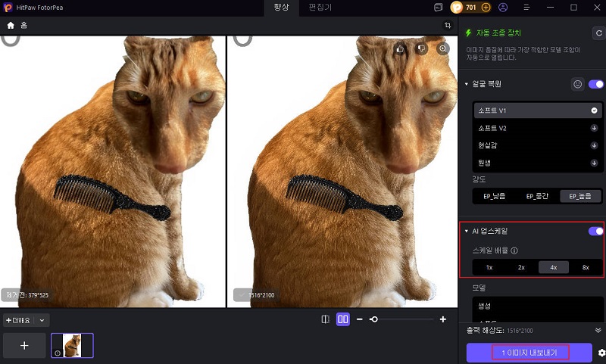Click the magnifier zoom icon on preview

[443, 48]
